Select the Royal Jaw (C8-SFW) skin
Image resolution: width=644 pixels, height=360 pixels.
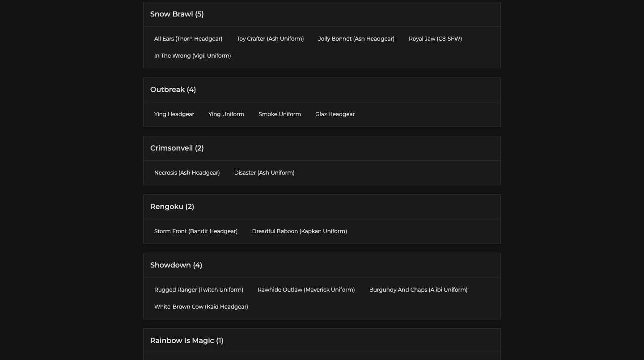click(x=435, y=39)
